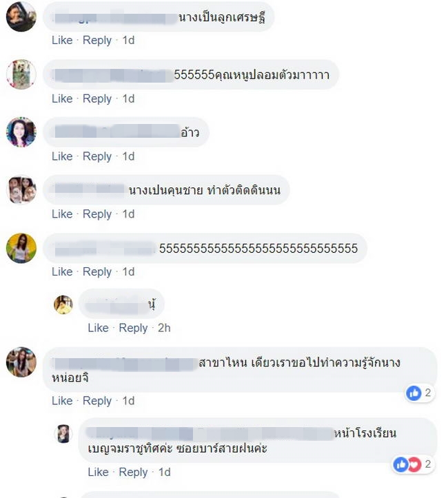Screen dimensions: 448x498
Task: Open avatar next to the long 5555 comment
Action: [x=21, y=248]
